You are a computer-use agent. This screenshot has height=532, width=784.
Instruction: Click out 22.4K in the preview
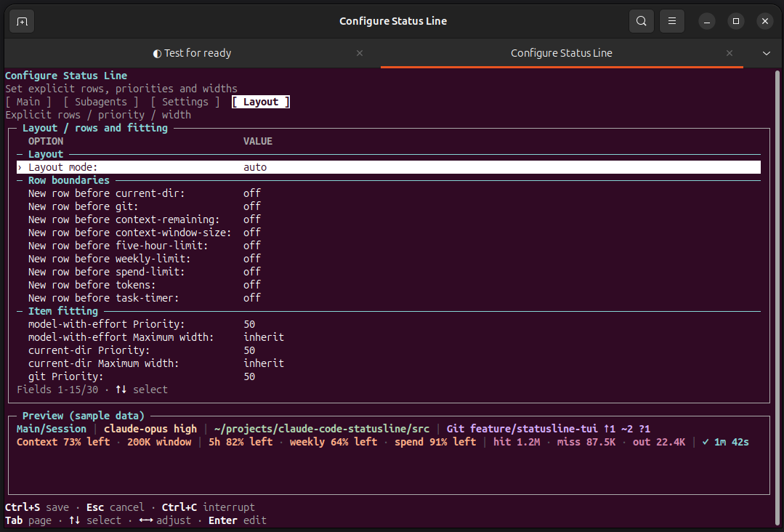[659, 442]
